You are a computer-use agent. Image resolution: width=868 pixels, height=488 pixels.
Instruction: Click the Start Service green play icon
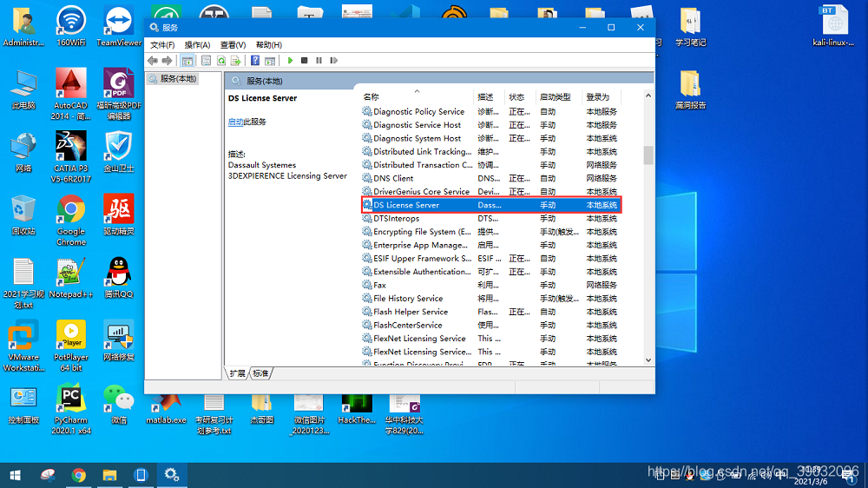(290, 61)
